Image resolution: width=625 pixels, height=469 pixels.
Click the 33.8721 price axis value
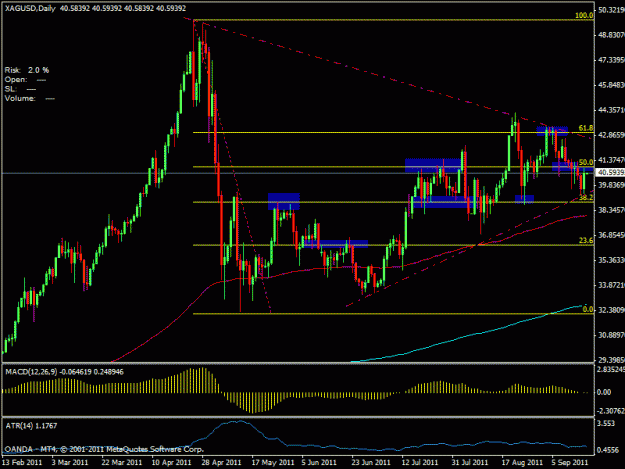(x=611, y=285)
